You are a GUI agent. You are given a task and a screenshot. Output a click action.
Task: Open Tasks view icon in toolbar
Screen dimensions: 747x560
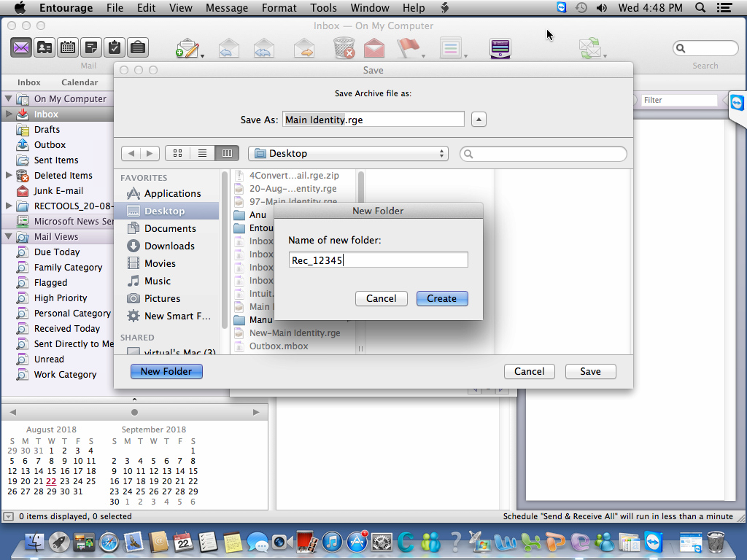pyautogui.click(x=115, y=47)
